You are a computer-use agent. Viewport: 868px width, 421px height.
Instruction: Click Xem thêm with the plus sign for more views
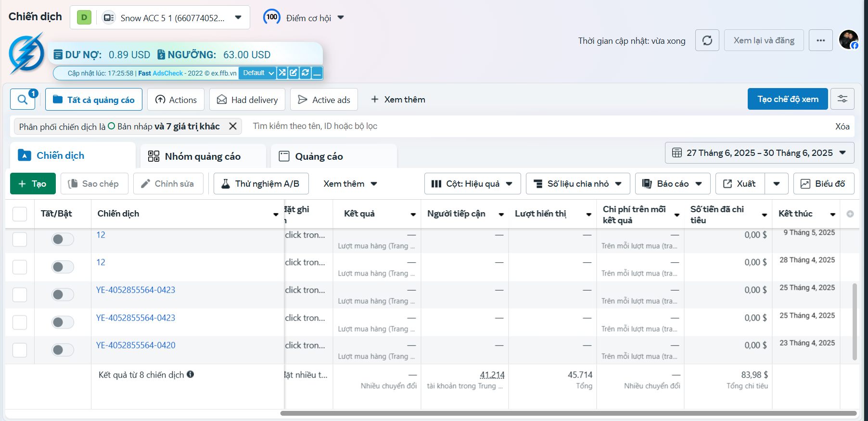tap(398, 100)
